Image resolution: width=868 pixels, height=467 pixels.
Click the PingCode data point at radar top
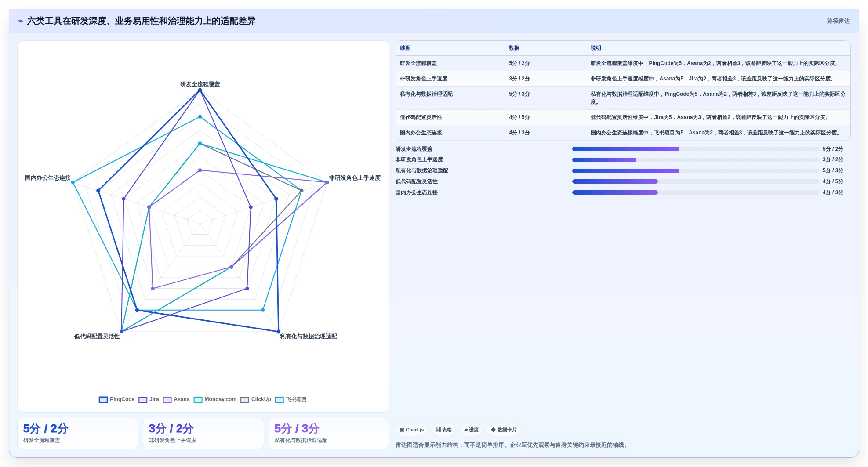tap(200, 90)
